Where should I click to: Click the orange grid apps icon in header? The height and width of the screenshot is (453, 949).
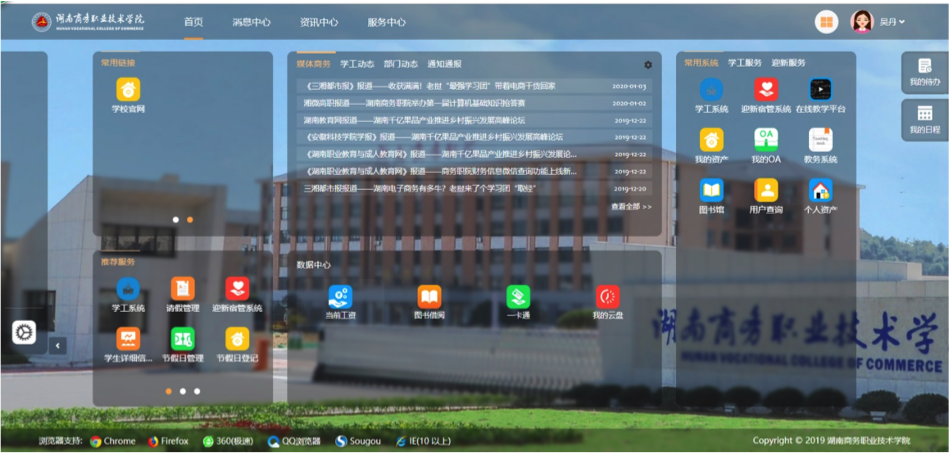pyautogui.click(x=826, y=22)
